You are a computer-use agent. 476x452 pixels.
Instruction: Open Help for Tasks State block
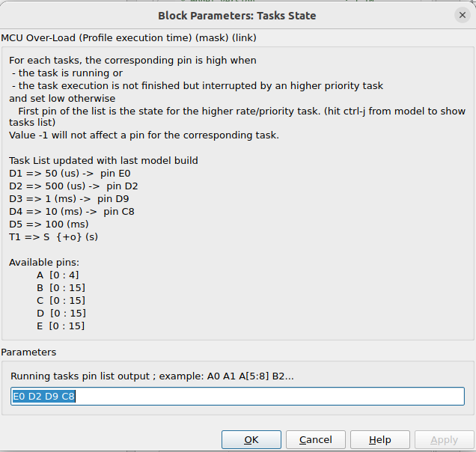click(380, 440)
